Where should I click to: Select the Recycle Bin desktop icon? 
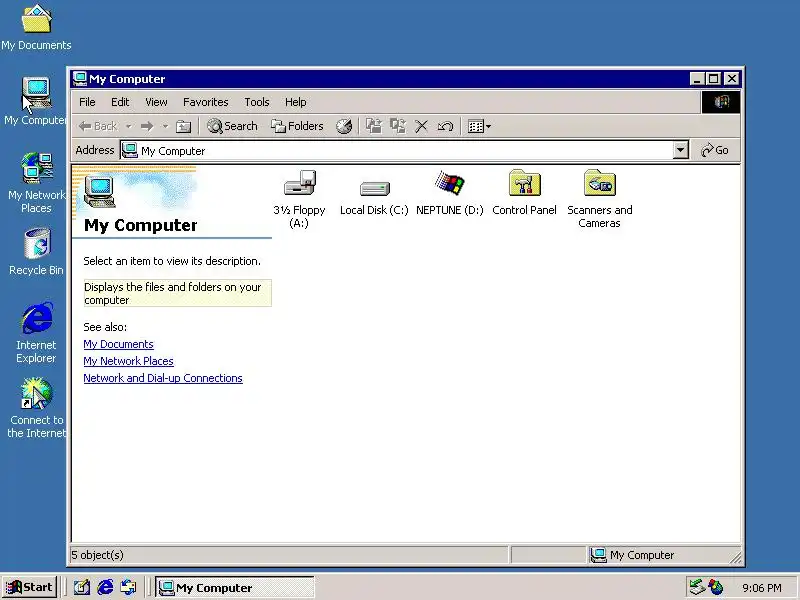click(x=36, y=252)
